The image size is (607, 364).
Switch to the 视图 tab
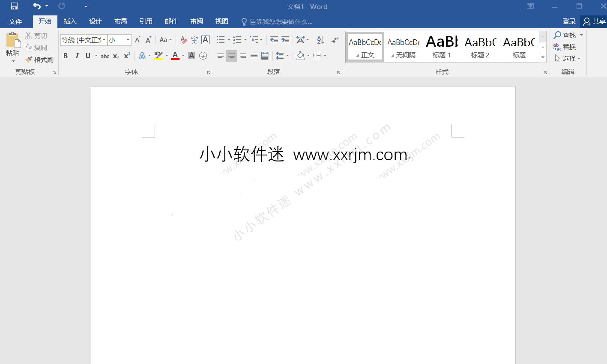click(221, 21)
